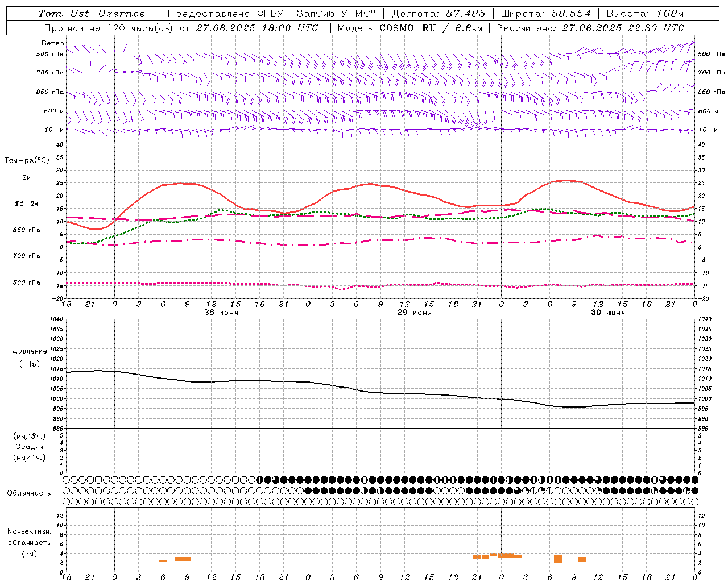Screen dimensions: 728x582
Task: Click the '(гПа)' pressure unit label
Action: coord(30,364)
